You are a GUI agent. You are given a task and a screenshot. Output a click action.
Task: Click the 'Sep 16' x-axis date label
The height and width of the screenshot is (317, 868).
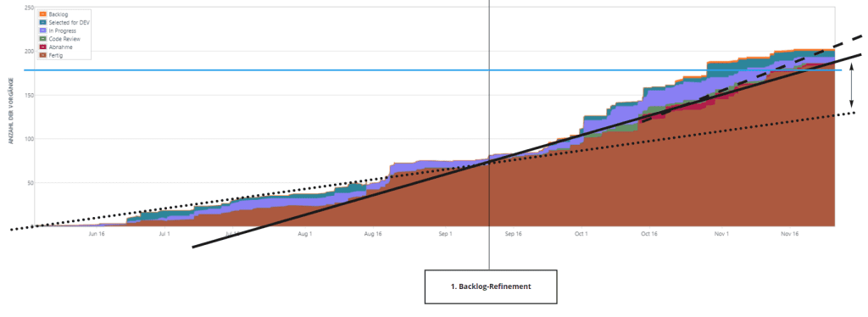click(513, 234)
